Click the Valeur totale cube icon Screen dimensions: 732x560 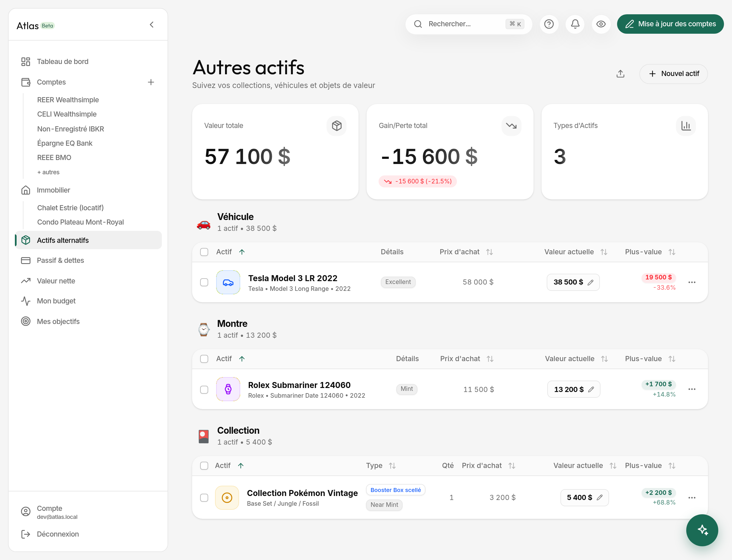click(336, 126)
